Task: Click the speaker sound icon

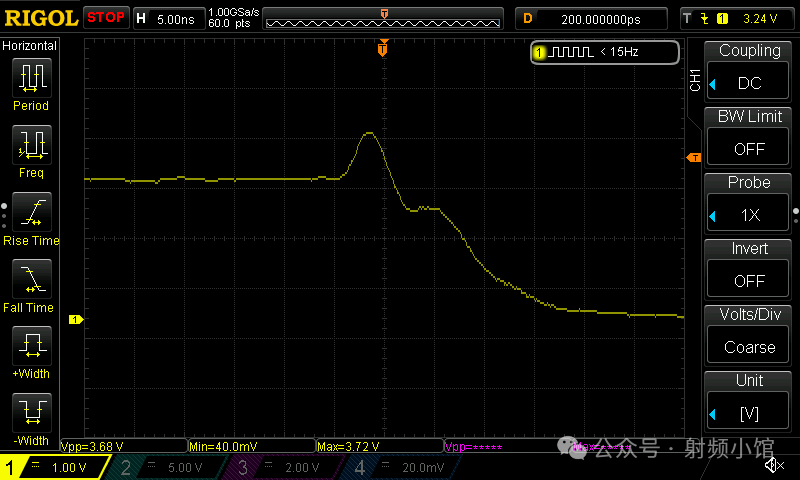Action: pos(773,465)
